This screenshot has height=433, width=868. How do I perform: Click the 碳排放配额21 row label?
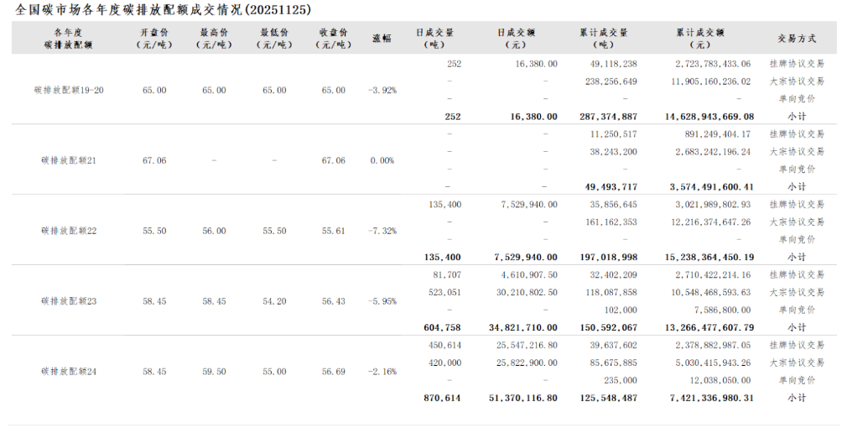pyautogui.click(x=69, y=160)
